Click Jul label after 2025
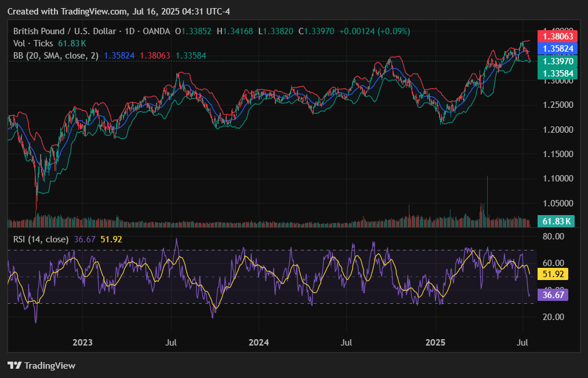Viewport: 588px width, 378px height. (522, 343)
